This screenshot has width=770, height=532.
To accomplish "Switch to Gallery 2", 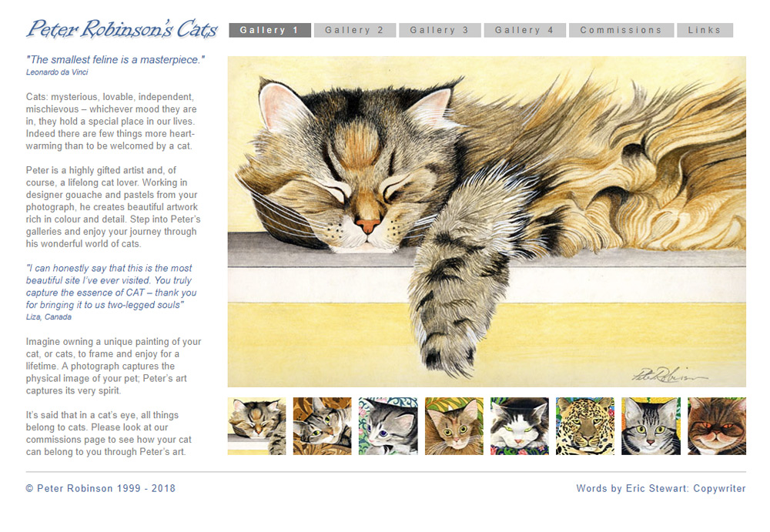I will [x=354, y=30].
